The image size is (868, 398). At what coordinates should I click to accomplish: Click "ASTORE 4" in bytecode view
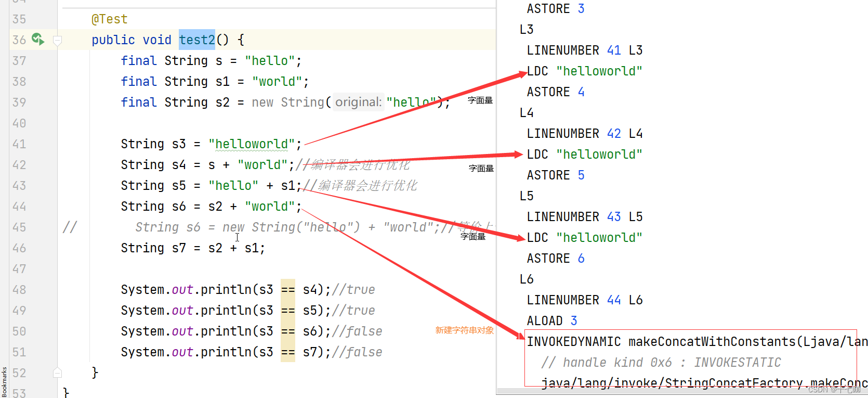[x=556, y=92]
